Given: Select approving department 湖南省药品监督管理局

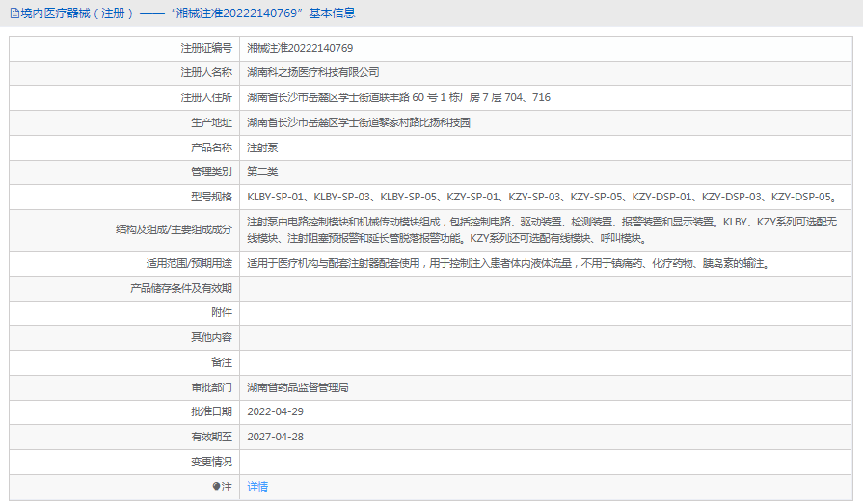Looking at the screenshot, I should tap(298, 388).
